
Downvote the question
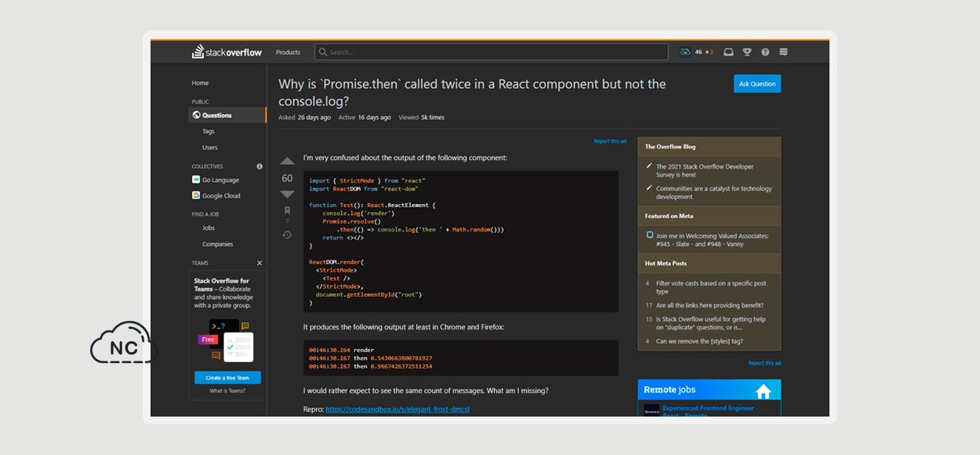tap(287, 195)
